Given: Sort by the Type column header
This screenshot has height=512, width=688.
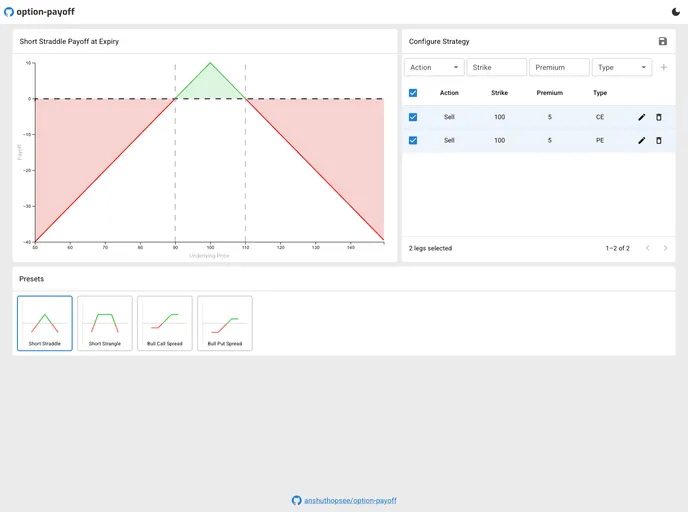Looking at the screenshot, I should [x=600, y=93].
